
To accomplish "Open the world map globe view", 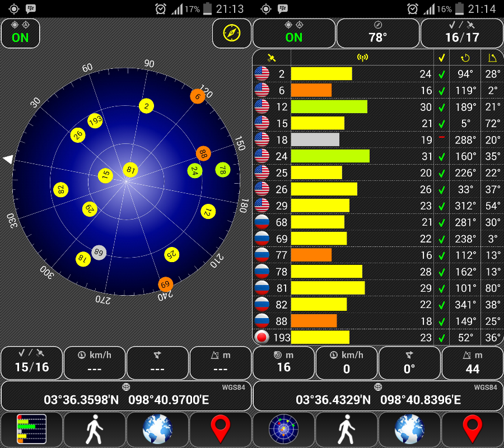I will (157, 429).
